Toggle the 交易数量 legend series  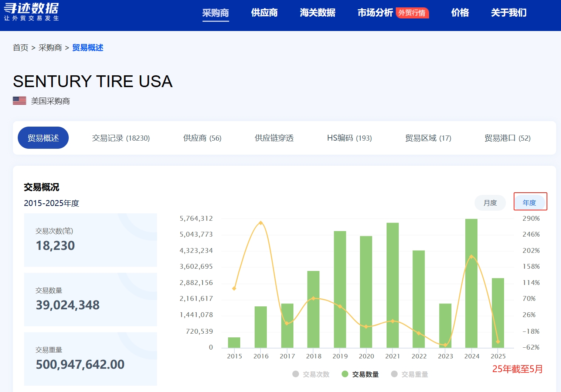pyautogui.click(x=360, y=374)
